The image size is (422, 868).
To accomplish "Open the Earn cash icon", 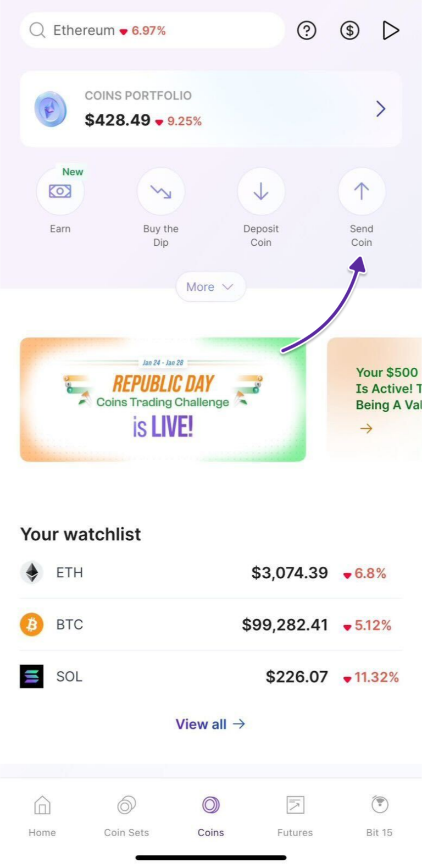I will point(60,191).
